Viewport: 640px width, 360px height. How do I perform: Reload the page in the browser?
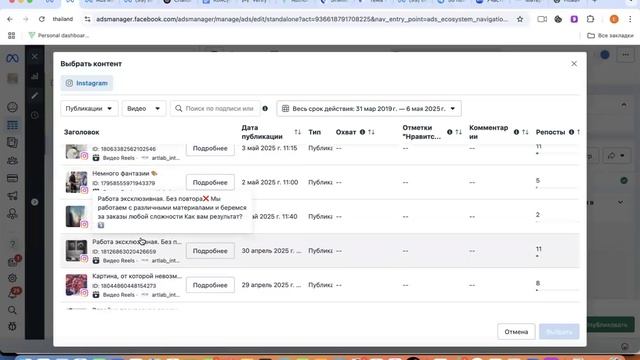[x=42, y=19]
